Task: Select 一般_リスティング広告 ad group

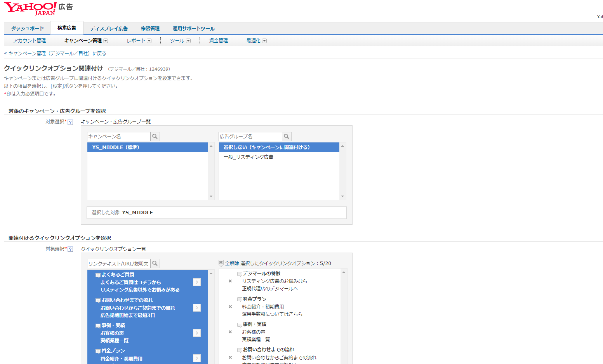Action: coord(279,157)
